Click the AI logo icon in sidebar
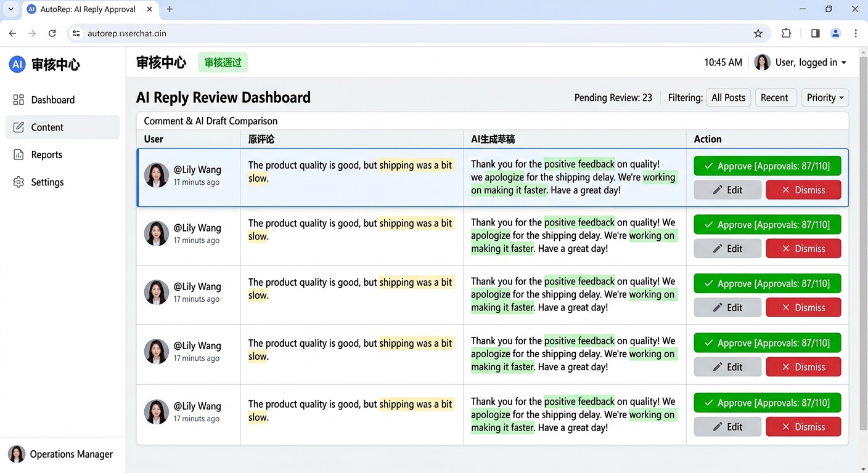This screenshot has height=473, width=868. point(17,64)
